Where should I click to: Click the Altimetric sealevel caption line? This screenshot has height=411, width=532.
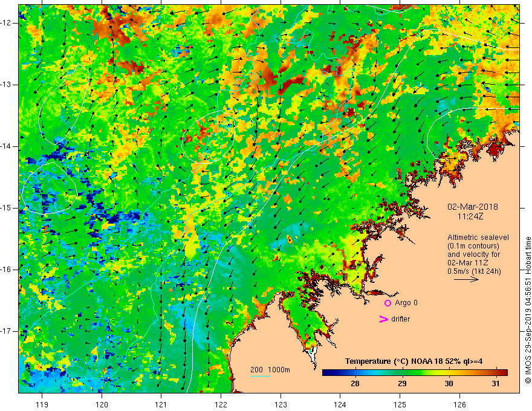478,238
